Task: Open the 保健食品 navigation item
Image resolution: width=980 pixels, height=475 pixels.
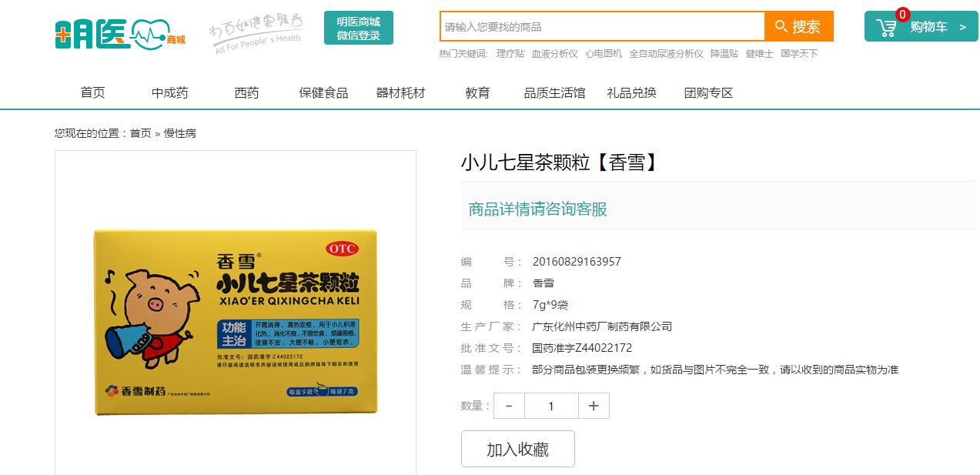Action: tap(323, 93)
